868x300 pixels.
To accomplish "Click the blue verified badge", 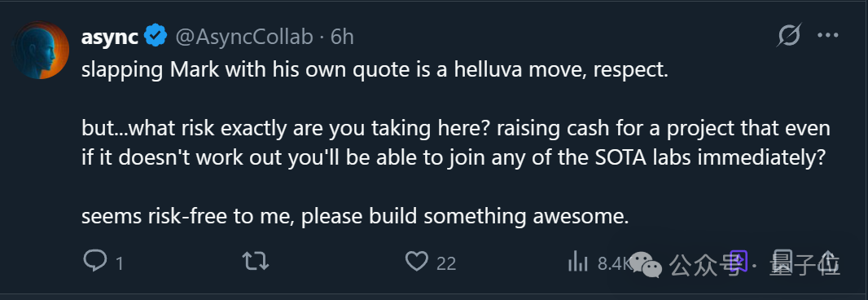I will tap(156, 36).
